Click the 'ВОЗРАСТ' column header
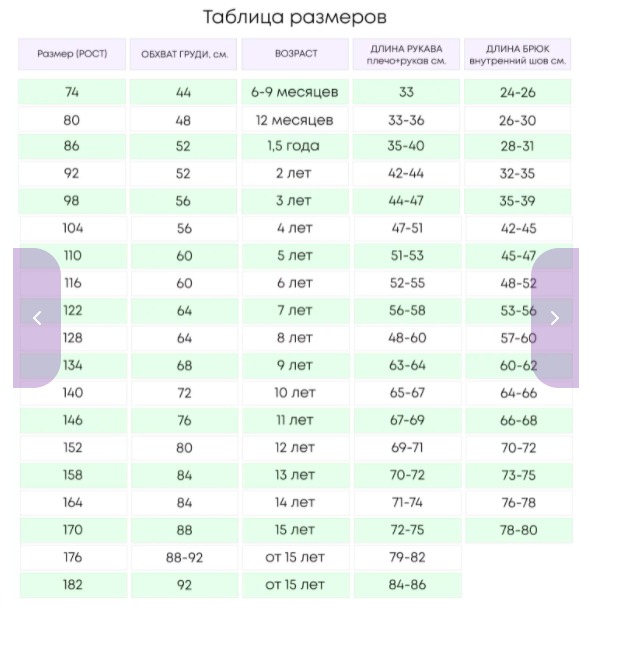 295,54
